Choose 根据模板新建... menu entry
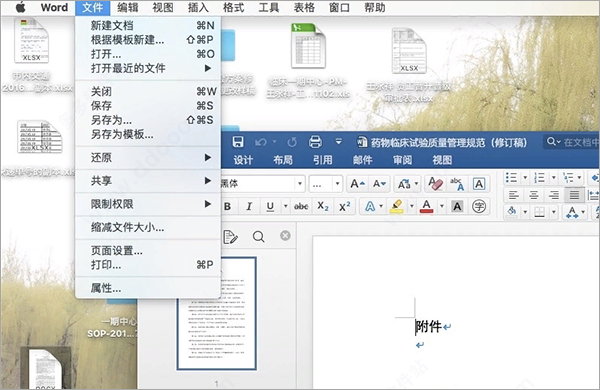 [148, 39]
